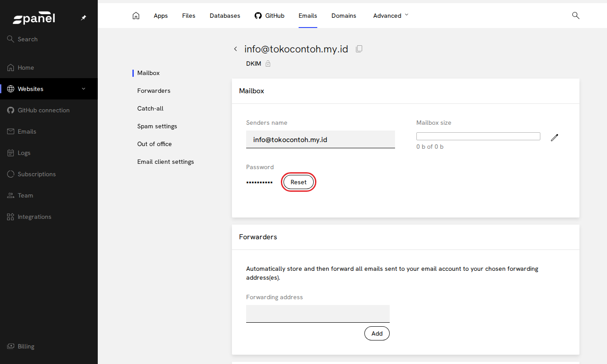
Task: Open the search magnifier at top right
Action: (576, 16)
